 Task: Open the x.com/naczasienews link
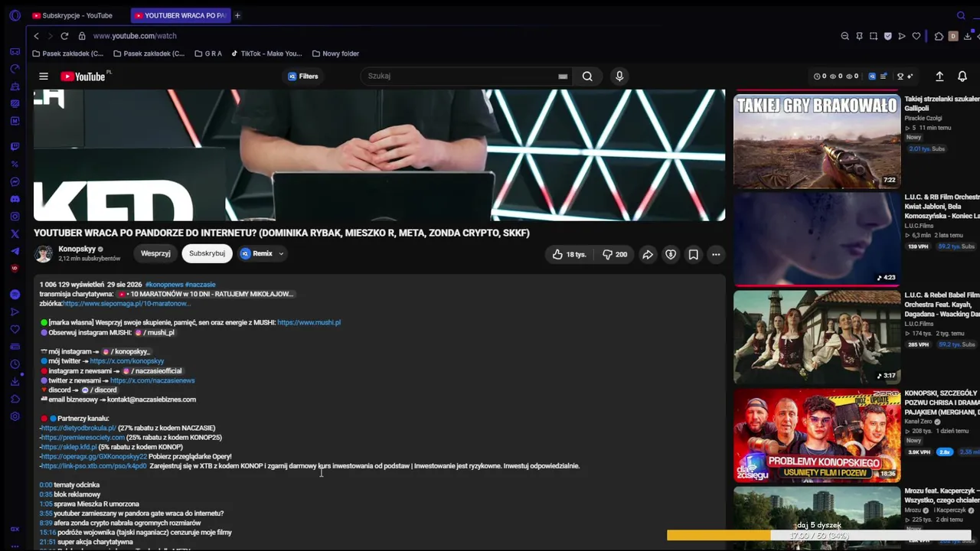pos(152,380)
